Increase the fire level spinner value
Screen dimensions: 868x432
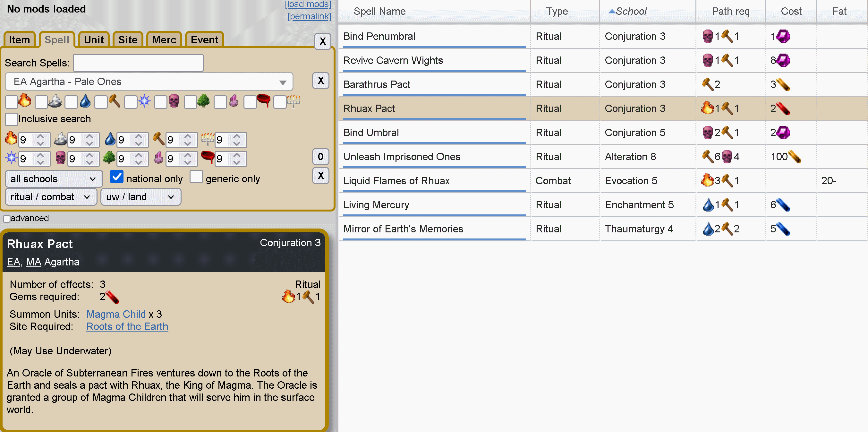[40, 136]
